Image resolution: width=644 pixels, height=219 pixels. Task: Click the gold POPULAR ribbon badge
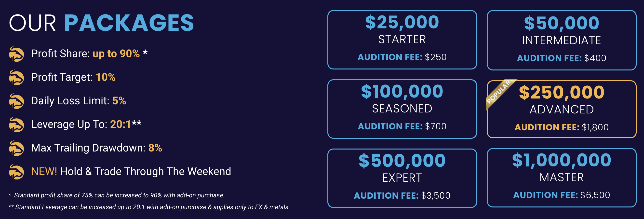500,94
